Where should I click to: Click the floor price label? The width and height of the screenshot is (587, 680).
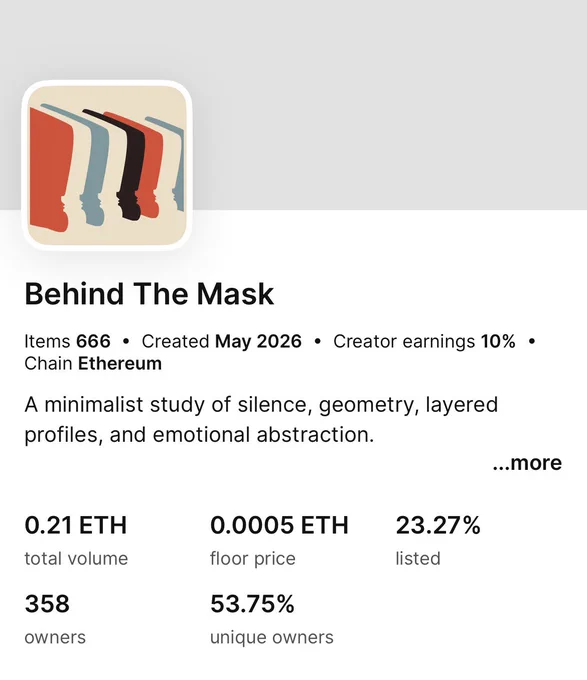tap(253, 559)
